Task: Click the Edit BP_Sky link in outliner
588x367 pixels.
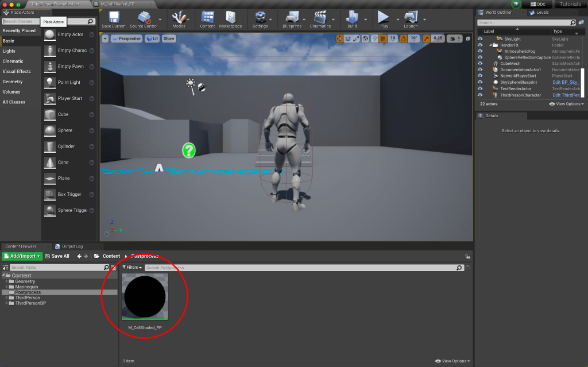Action: point(566,83)
